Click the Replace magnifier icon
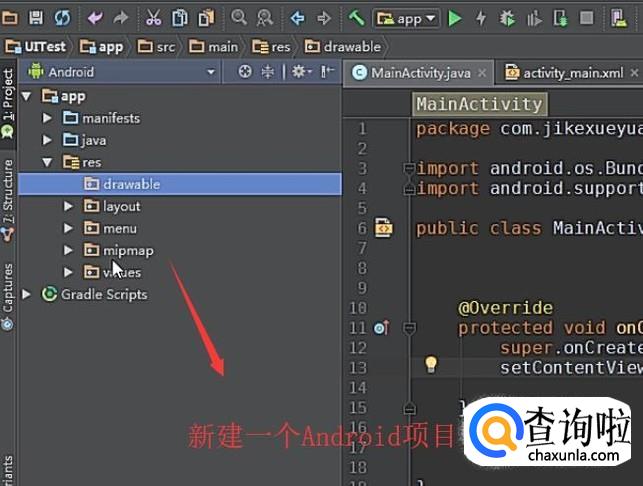The height and width of the screenshot is (486, 643). pyautogui.click(x=264, y=18)
